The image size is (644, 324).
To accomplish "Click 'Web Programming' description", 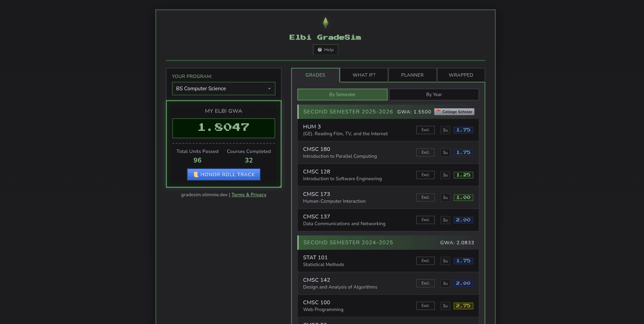I will pos(323,310).
